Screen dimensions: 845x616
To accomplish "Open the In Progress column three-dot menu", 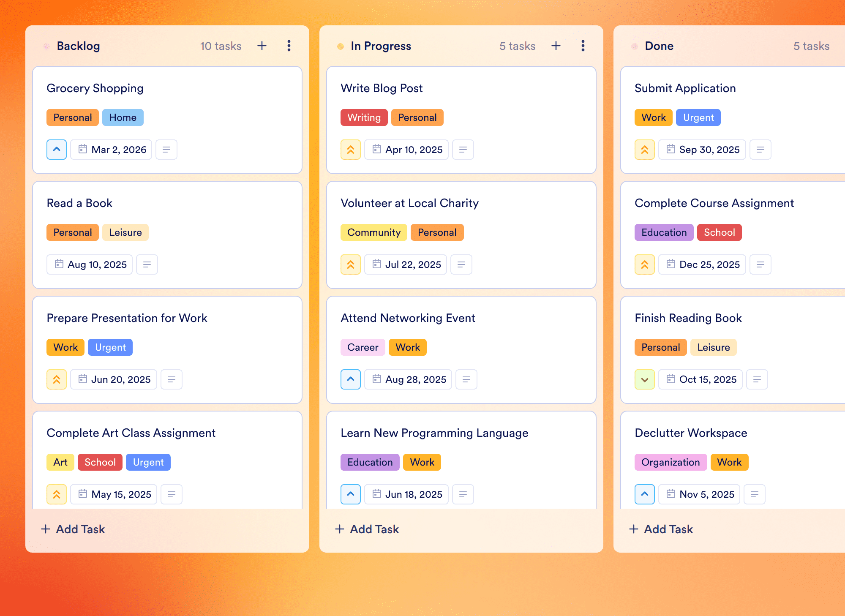I will (583, 46).
